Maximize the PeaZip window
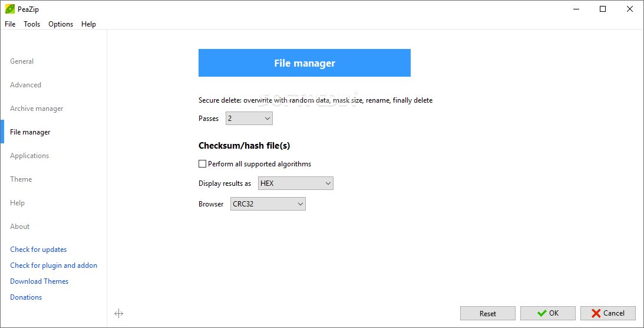644x328 pixels. tap(603, 9)
